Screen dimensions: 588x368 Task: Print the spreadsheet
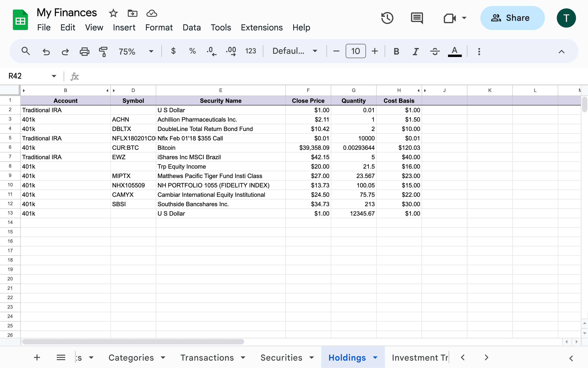(84, 51)
